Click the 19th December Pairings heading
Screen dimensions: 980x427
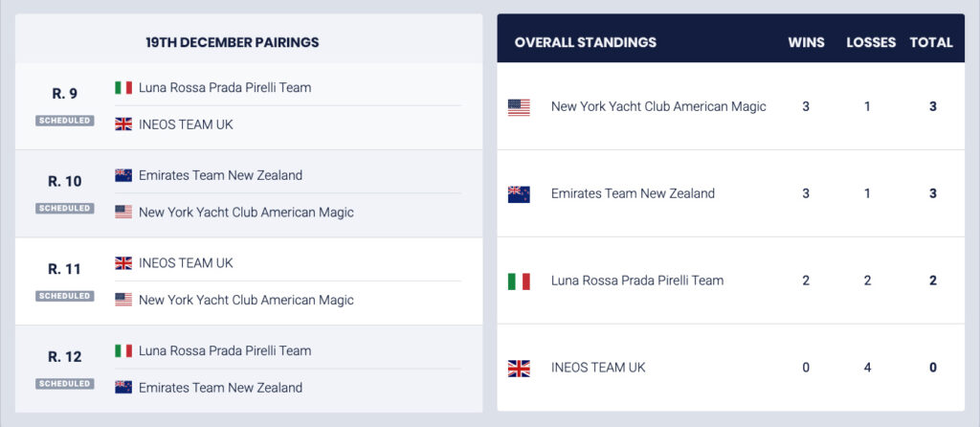[x=233, y=42]
